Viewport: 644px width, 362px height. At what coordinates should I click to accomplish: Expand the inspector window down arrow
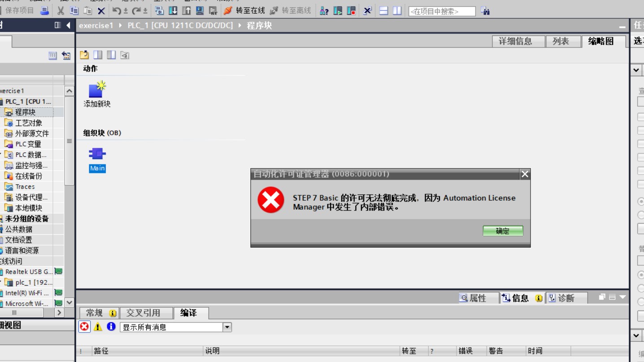(622, 297)
